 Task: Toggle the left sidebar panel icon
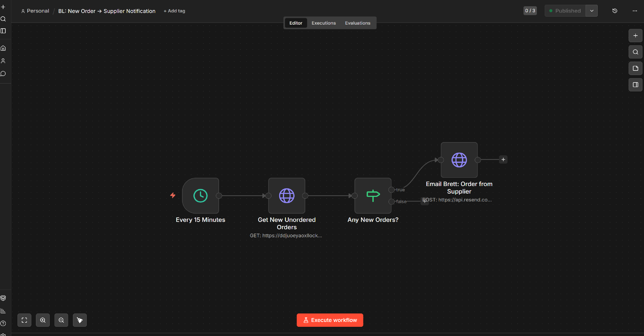pyautogui.click(x=3, y=31)
